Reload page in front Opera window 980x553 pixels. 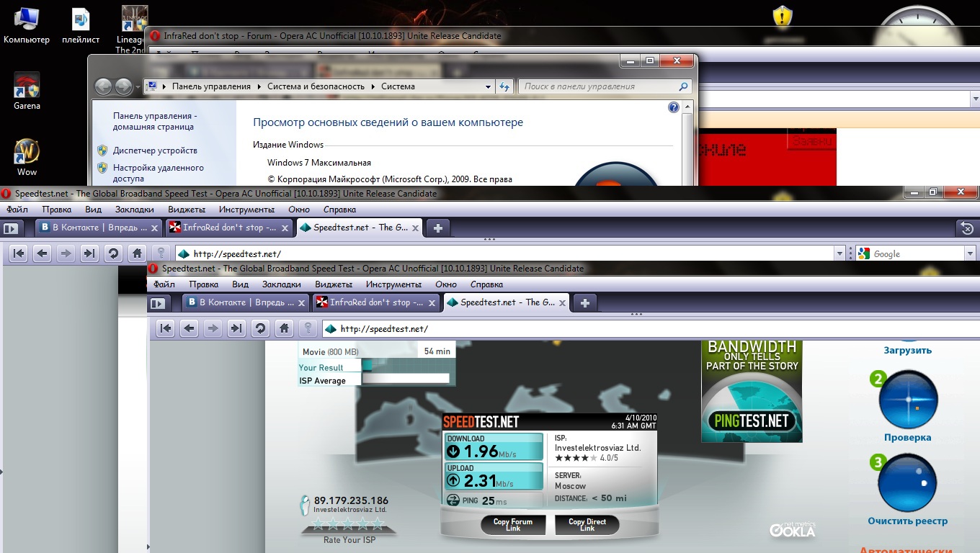point(259,328)
